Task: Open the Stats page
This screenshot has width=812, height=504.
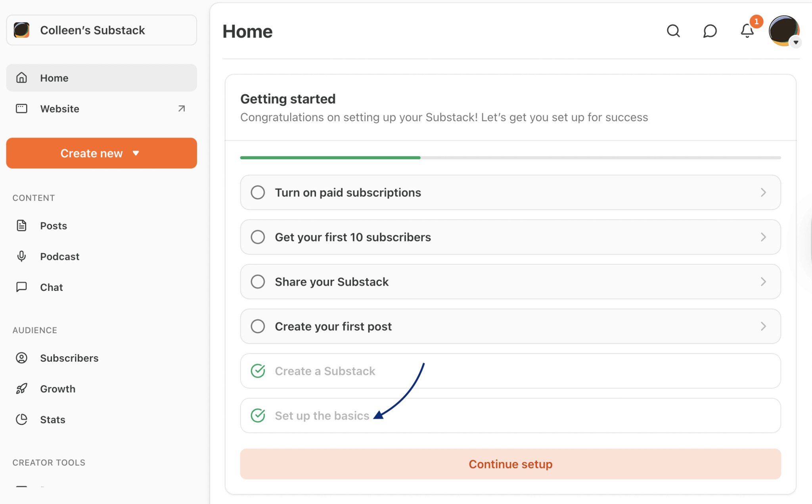Action: (x=52, y=419)
